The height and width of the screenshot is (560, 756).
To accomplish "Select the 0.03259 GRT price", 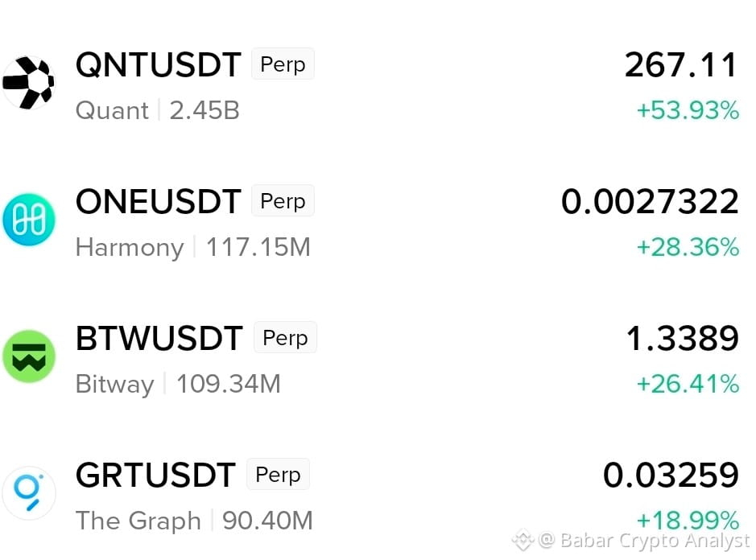I will coord(671,476).
